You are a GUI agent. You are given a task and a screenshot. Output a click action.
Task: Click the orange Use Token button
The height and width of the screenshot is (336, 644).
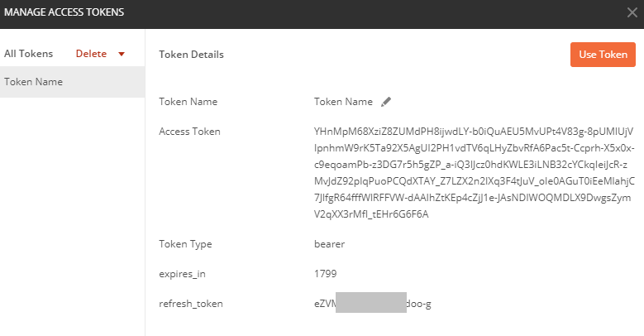(x=603, y=55)
